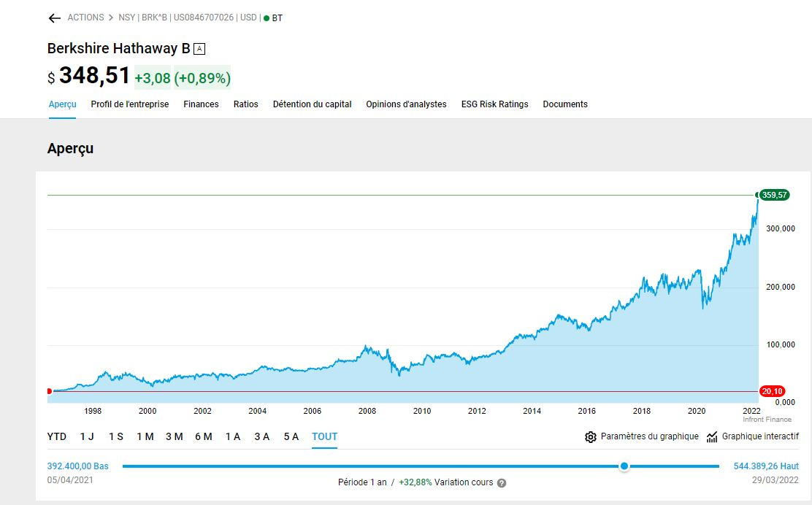Click the range slider handle on price bar

tap(624, 466)
